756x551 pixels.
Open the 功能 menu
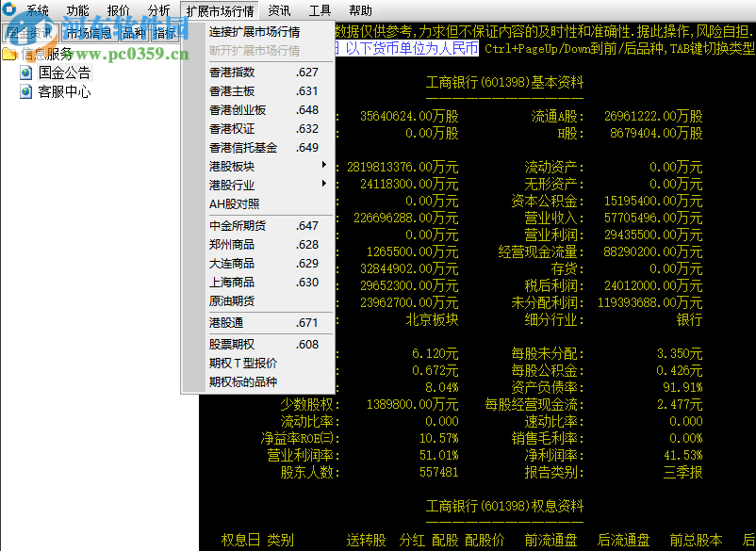(77, 10)
